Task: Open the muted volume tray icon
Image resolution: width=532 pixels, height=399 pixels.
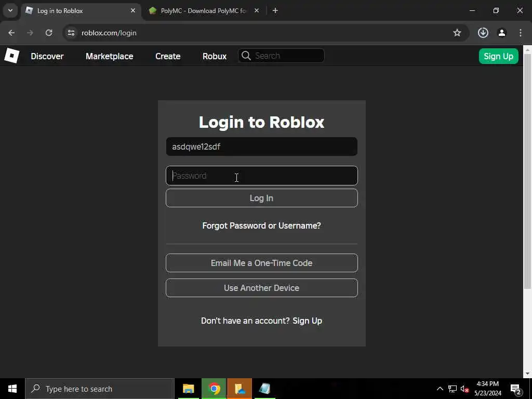Action: pos(464,389)
